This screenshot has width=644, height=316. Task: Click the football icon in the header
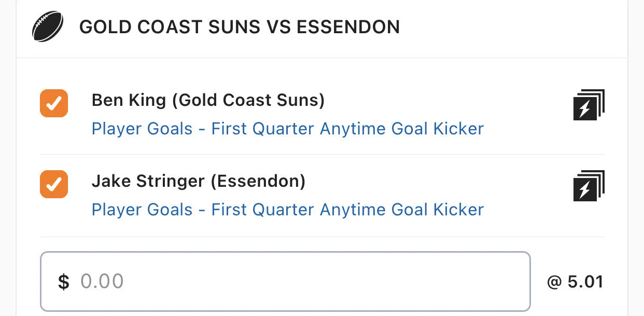point(48,26)
